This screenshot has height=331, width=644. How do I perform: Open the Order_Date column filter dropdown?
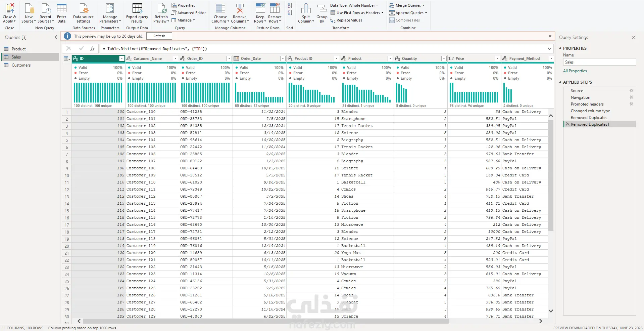pos(283,58)
